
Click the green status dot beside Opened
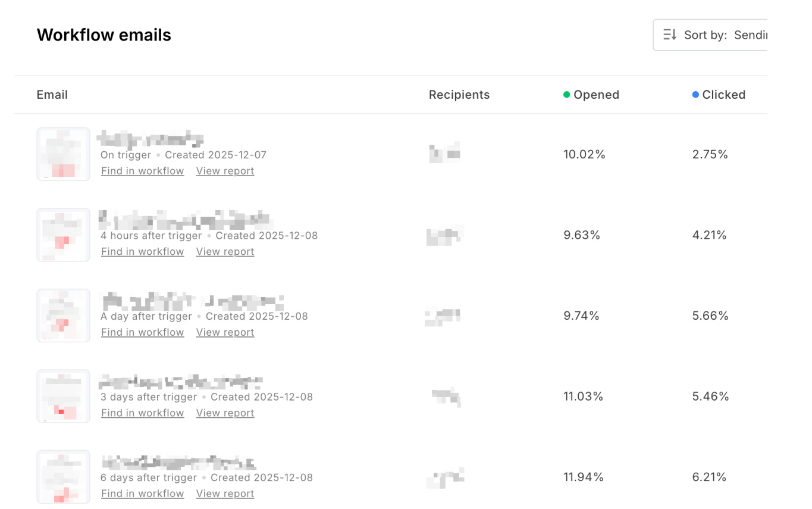click(x=566, y=94)
